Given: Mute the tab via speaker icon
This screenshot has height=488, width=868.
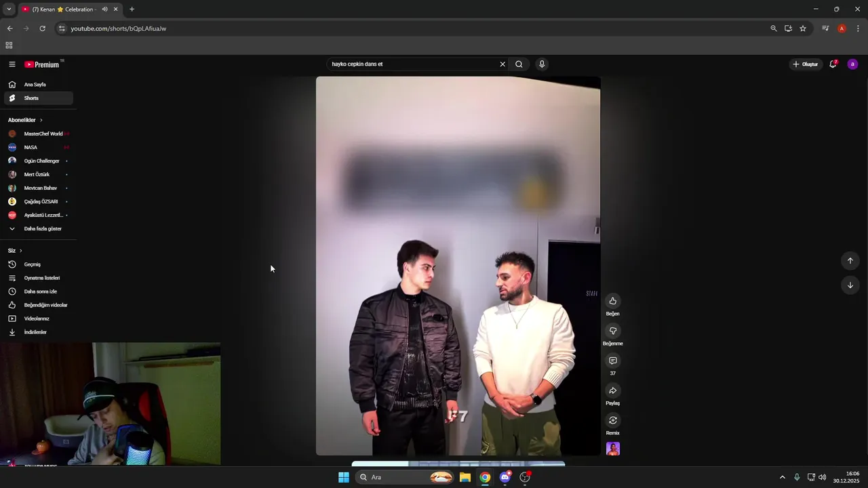Looking at the screenshot, I should [x=104, y=9].
